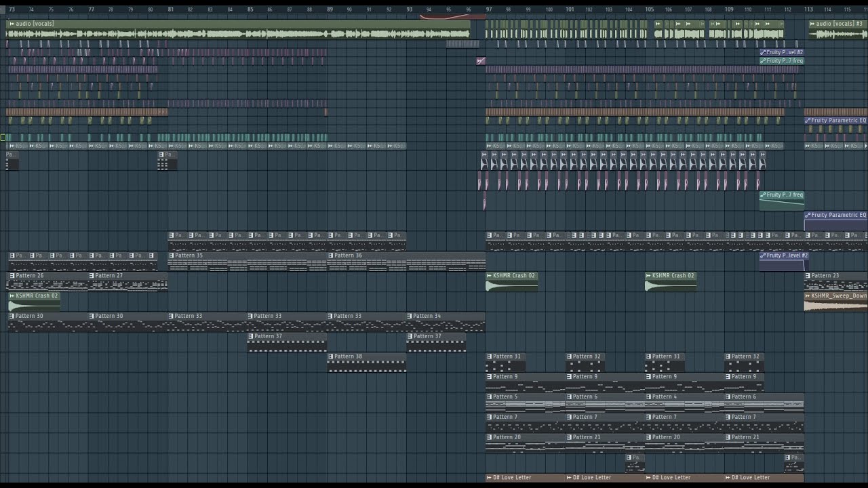Image resolution: width=868 pixels, height=488 pixels.
Task: Click the pattern icon on Pattern 21 at bar 101
Action: [x=570, y=437]
